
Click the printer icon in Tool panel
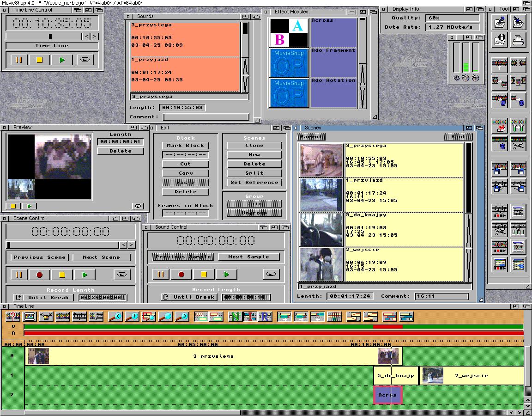[518, 40]
